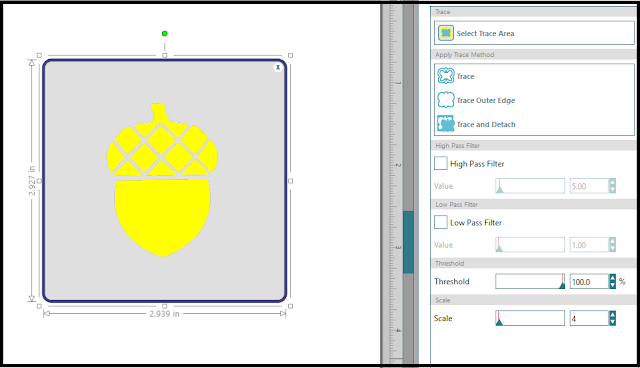Click the Apply Trace Method header
The image size is (640, 368).
click(x=534, y=55)
